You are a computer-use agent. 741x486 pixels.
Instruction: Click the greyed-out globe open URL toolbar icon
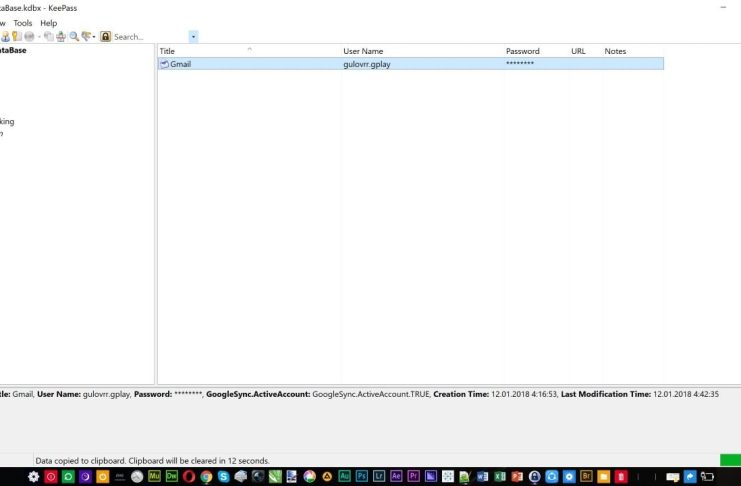29,36
